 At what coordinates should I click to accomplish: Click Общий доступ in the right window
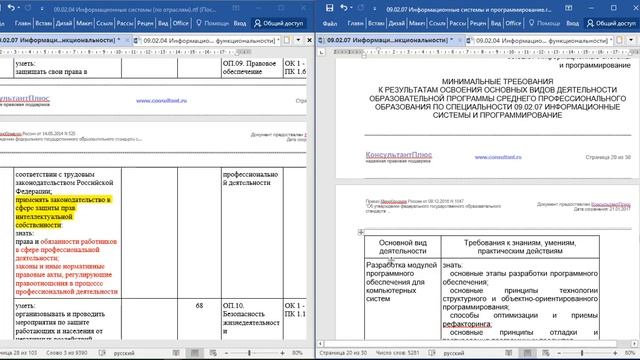611,24
